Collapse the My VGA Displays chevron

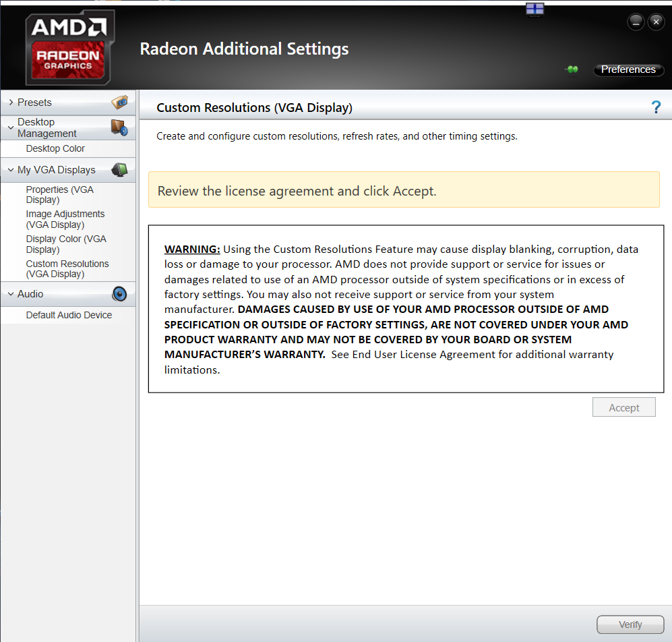pyautogui.click(x=11, y=170)
